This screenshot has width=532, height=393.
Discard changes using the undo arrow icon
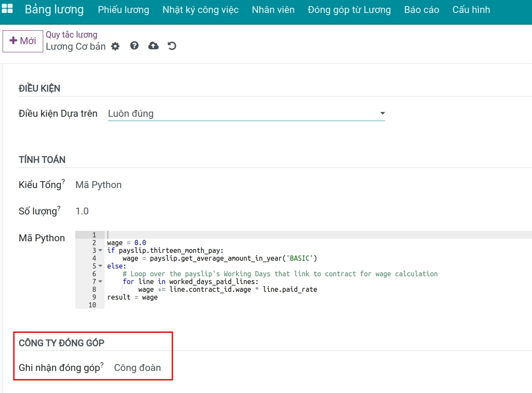[172, 46]
